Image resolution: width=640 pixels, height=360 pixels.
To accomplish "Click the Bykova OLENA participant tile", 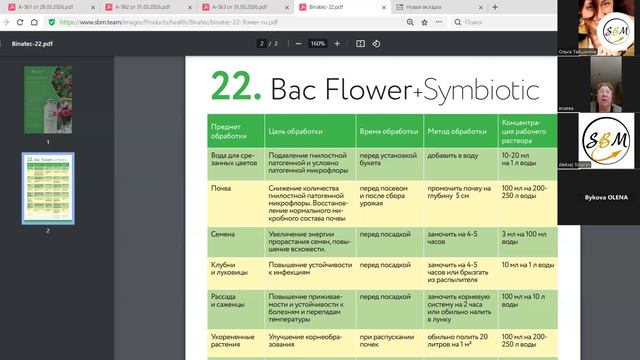I will (599, 197).
